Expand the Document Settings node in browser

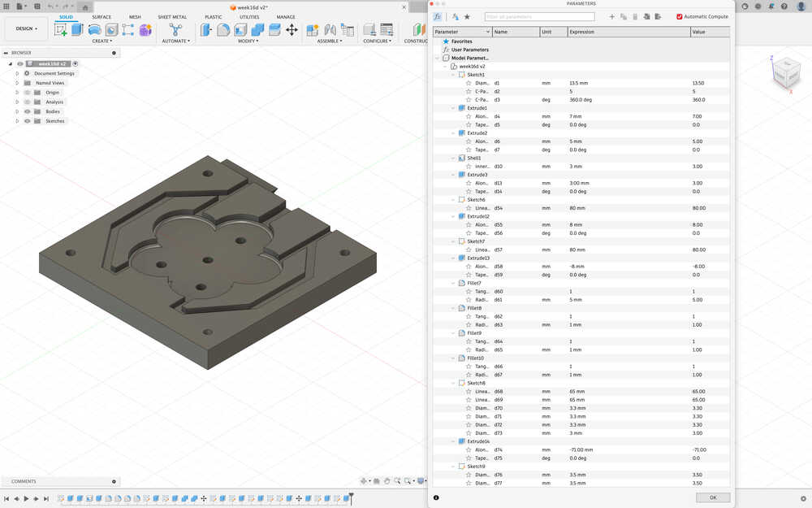coord(17,73)
